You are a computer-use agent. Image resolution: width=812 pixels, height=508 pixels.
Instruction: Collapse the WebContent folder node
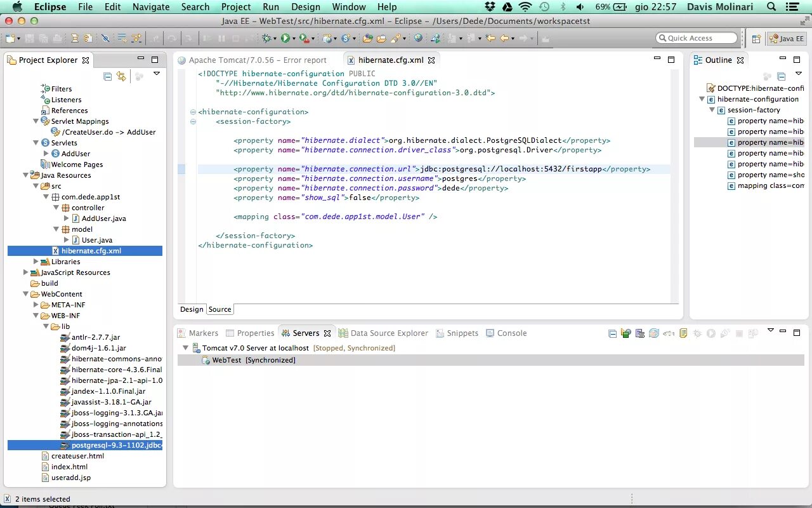point(26,294)
